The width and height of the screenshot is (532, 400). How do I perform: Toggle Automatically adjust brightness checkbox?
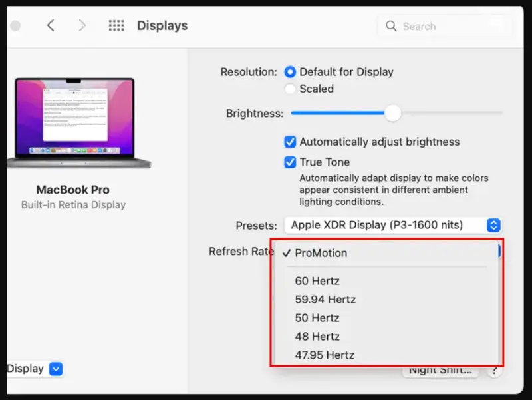(x=290, y=142)
